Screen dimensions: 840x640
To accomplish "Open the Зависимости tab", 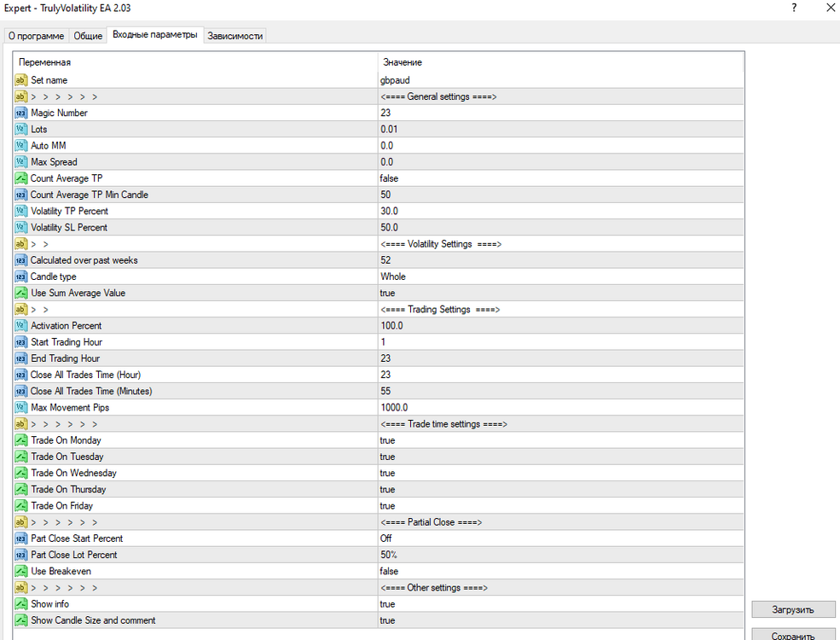I will (235, 36).
